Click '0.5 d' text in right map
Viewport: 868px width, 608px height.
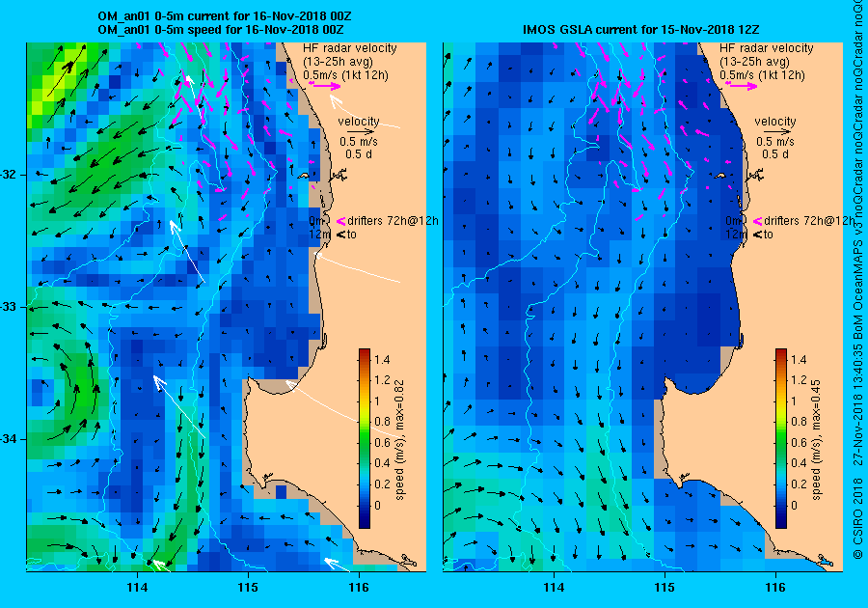(x=775, y=154)
